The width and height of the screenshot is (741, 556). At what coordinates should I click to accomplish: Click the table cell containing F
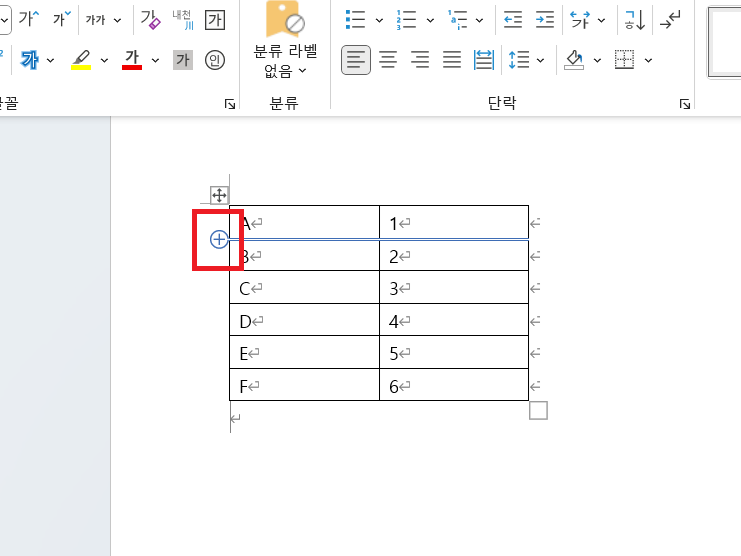point(304,385)
